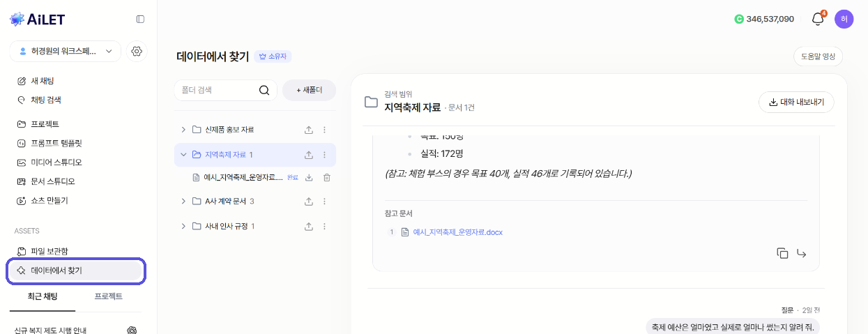Open workspace settings gear icon
The image size is (868, 334).
137,51
